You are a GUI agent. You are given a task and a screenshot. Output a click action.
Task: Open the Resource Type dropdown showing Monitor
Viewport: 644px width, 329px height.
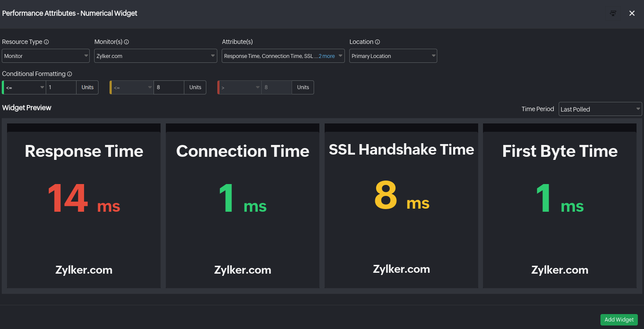click(45, 56)
